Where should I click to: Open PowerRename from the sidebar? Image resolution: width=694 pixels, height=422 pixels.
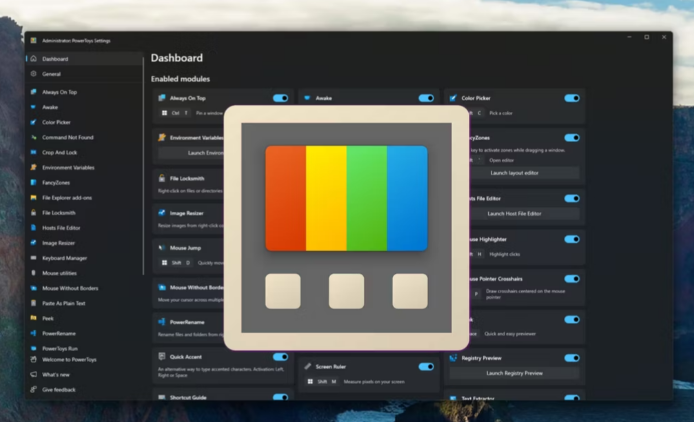click(x=84, y=333)
